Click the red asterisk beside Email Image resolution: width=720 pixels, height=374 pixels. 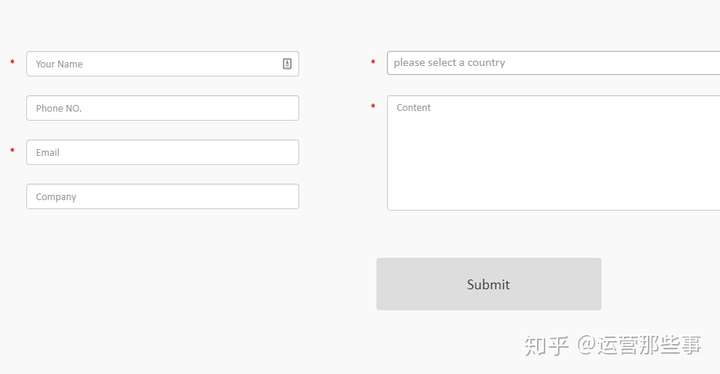(x=12, y=150)
